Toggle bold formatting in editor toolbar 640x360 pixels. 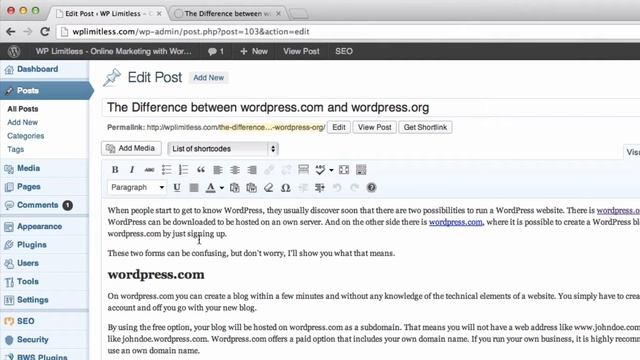tap(115, 170)
